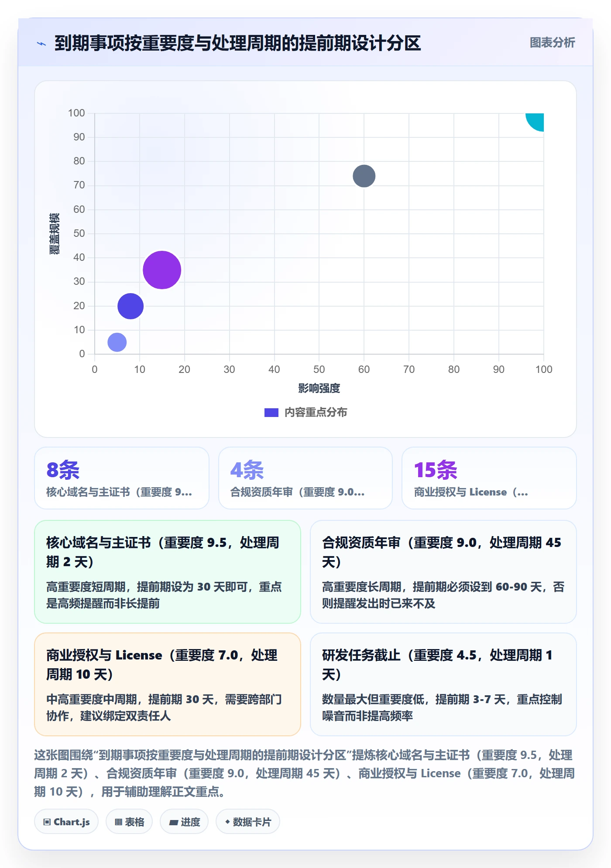Viewport: 611px width, 868px height.
Task: Click the 影响强度 x-axis title
Action: (319, 388)
